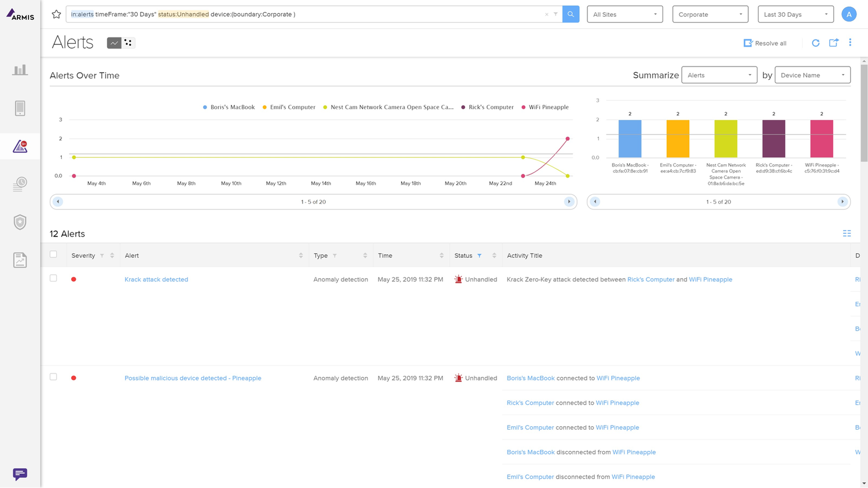Viewport: 868px width, 488px height.
Task: Click the Resolve all button
Action: [765, 43]
